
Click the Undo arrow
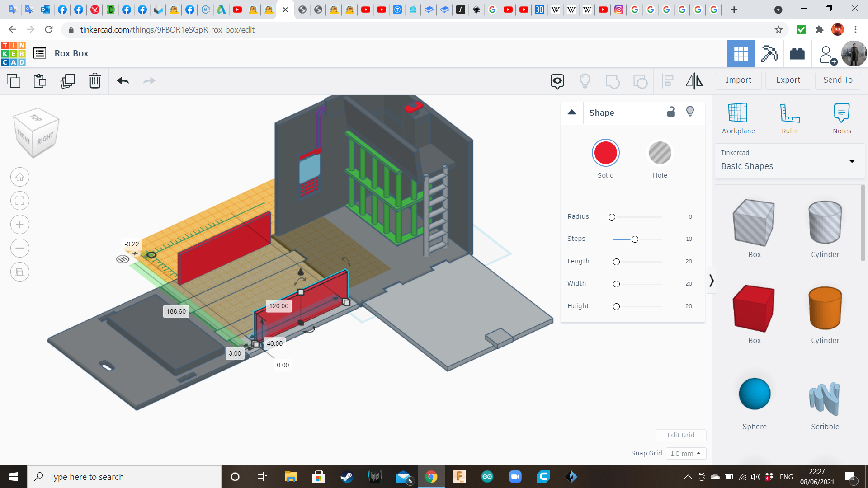(123, 81)
